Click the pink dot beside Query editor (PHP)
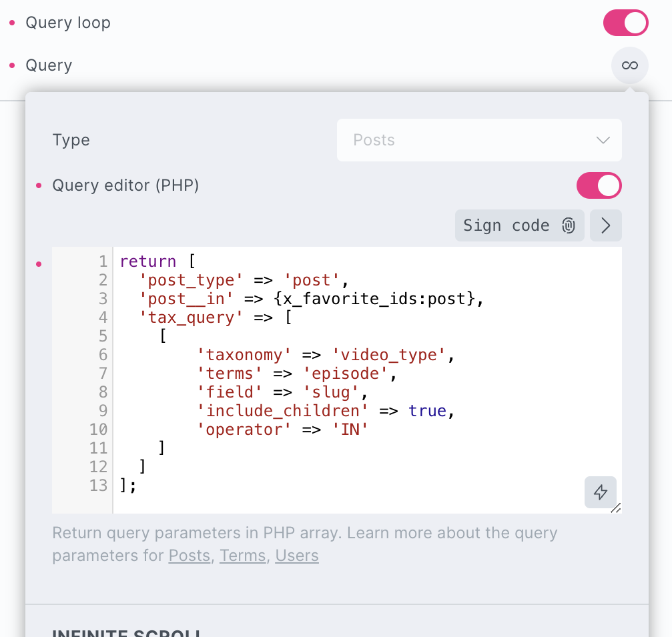 (38, 185)
